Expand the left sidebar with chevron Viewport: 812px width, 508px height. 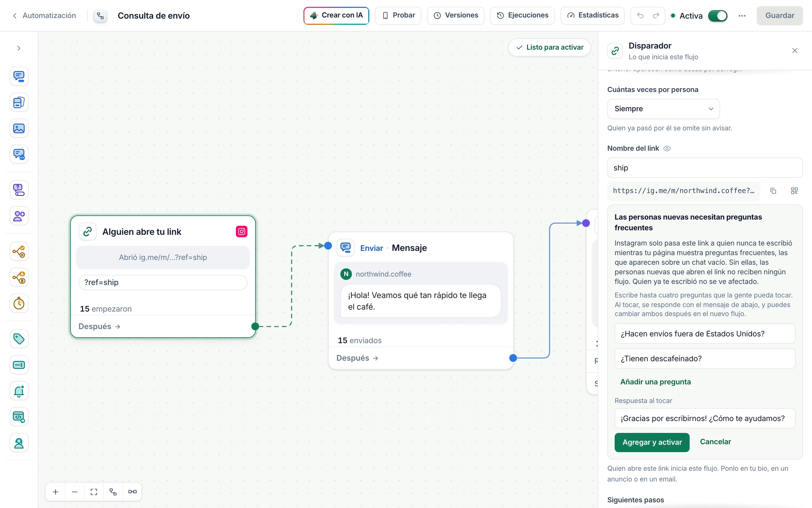(19, 48)
